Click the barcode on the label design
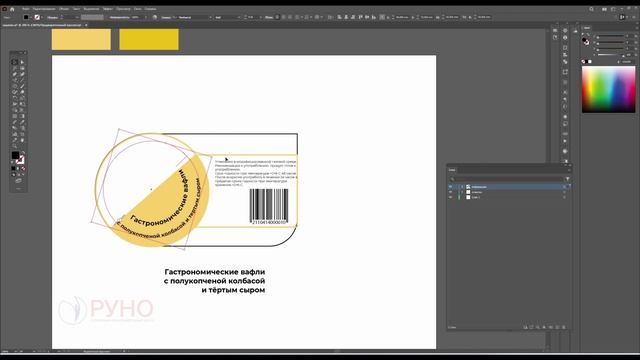Screen dimensions: 640x360 click(x=269, y=206)
